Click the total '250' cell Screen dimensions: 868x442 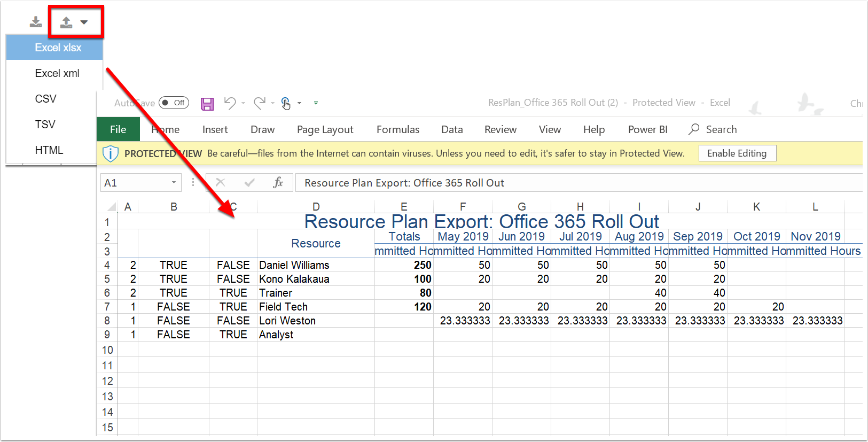point(404,265)
